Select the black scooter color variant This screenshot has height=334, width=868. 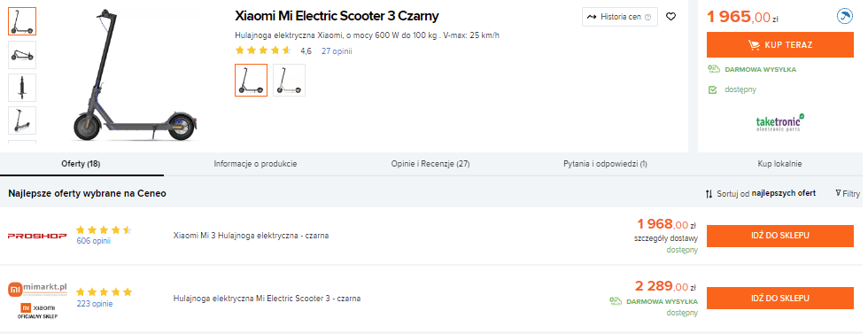pyautogui.click(x=252, y=81)
